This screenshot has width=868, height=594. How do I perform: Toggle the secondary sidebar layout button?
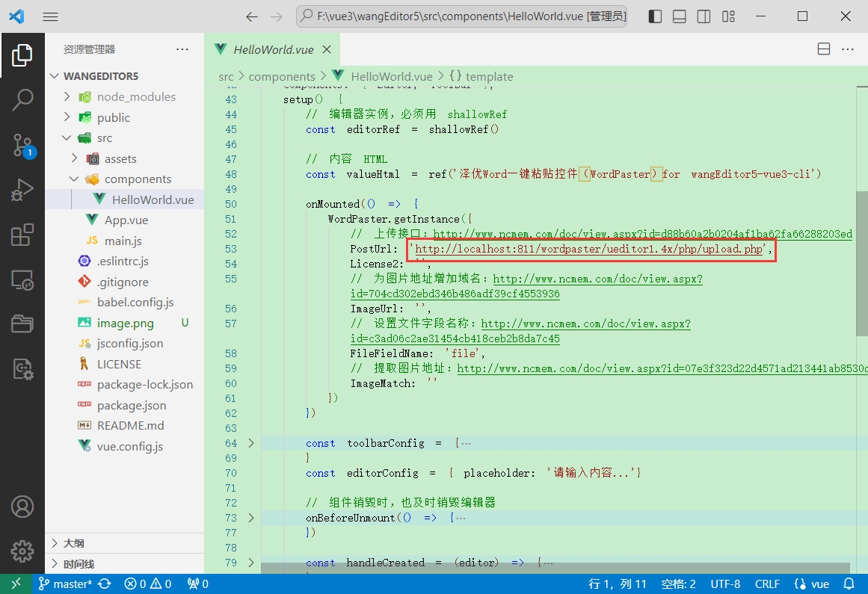point(704,16)
